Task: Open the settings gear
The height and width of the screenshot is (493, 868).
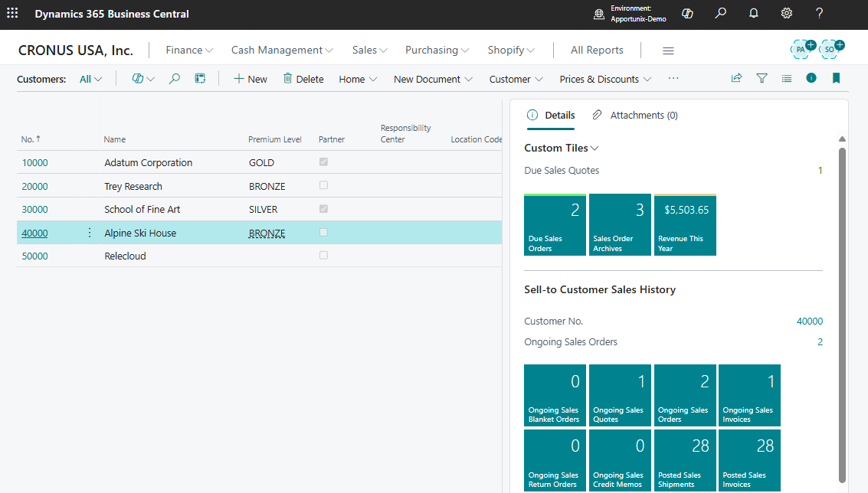Action: pyautogui.click(x=787, y=14)
